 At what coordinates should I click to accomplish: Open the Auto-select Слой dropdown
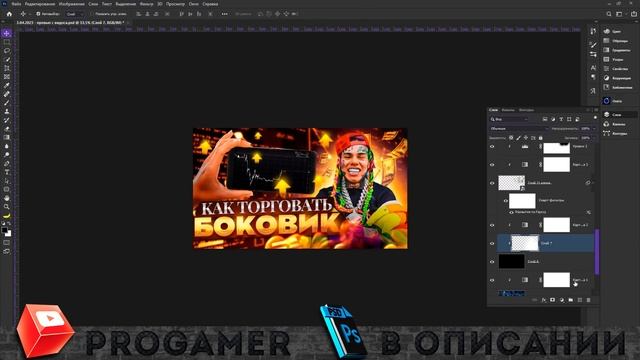point(74,14)
